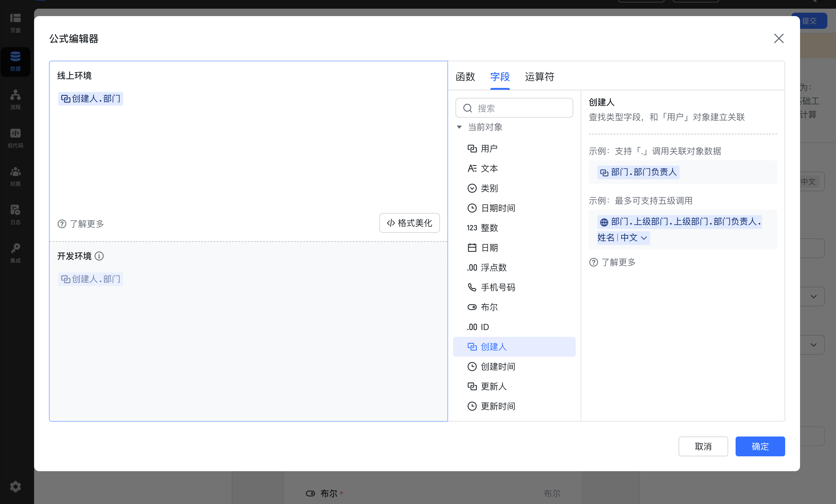This screenshot has width=836, height=504.
Task: Click the 搜索 field input box
Action: point(514,108)
